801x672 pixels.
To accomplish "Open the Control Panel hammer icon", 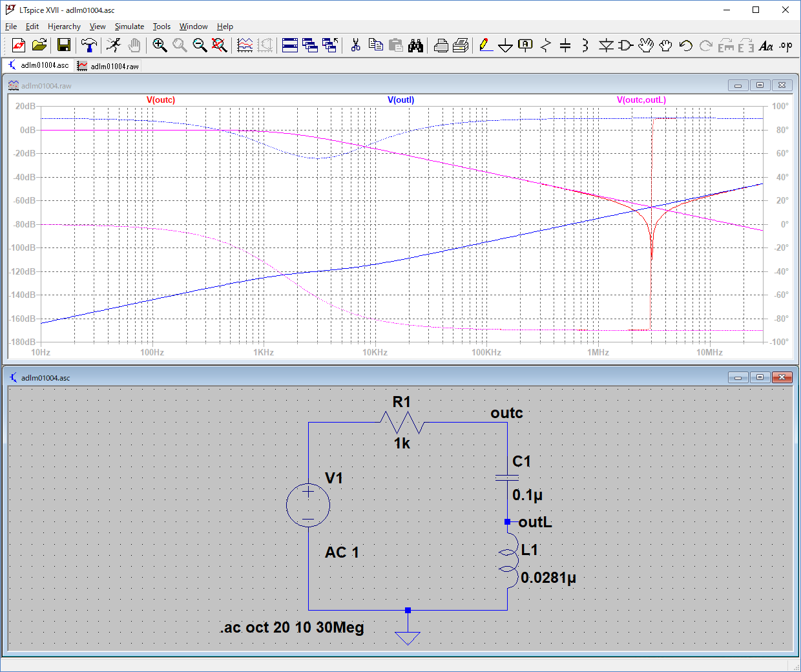I will coord(89,45).
